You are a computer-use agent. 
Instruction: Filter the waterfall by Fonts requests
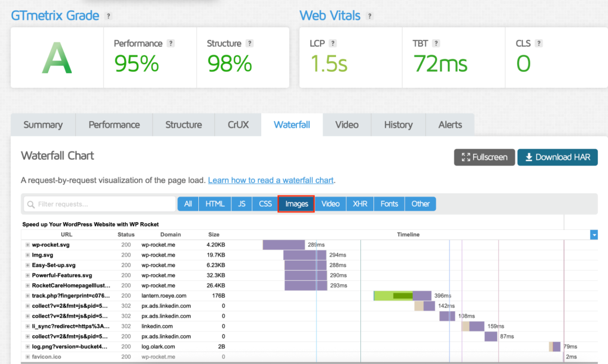(x=389, y=204)
